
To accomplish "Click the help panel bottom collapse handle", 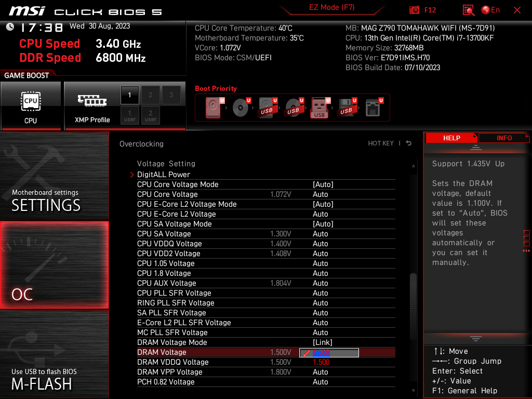I will click(x=476, y=339).
